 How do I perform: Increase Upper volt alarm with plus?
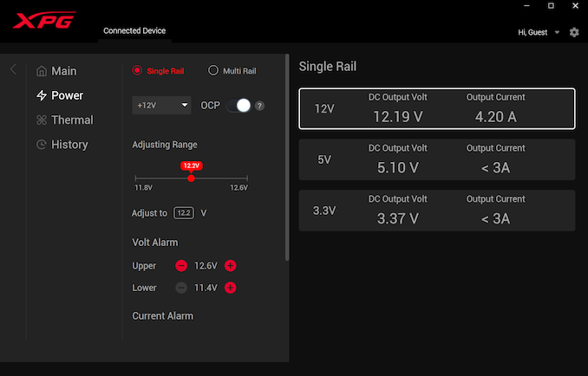tap(231, 265)
